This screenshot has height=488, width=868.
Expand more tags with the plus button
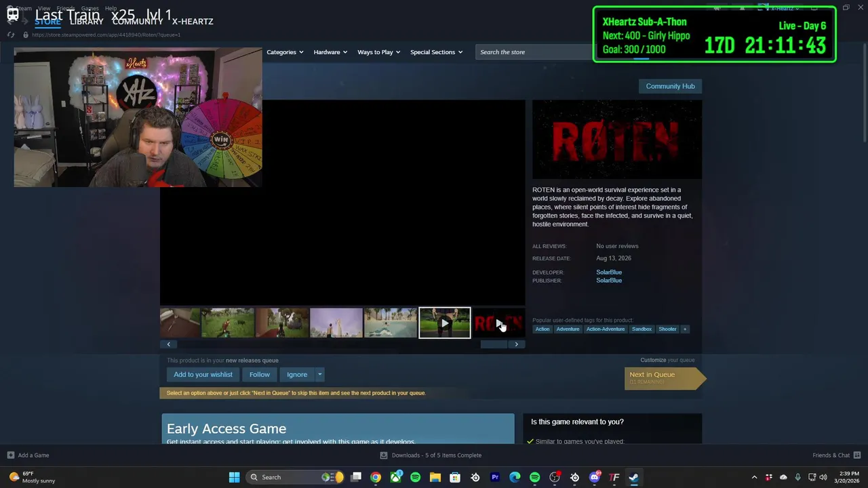click(684, 329)
